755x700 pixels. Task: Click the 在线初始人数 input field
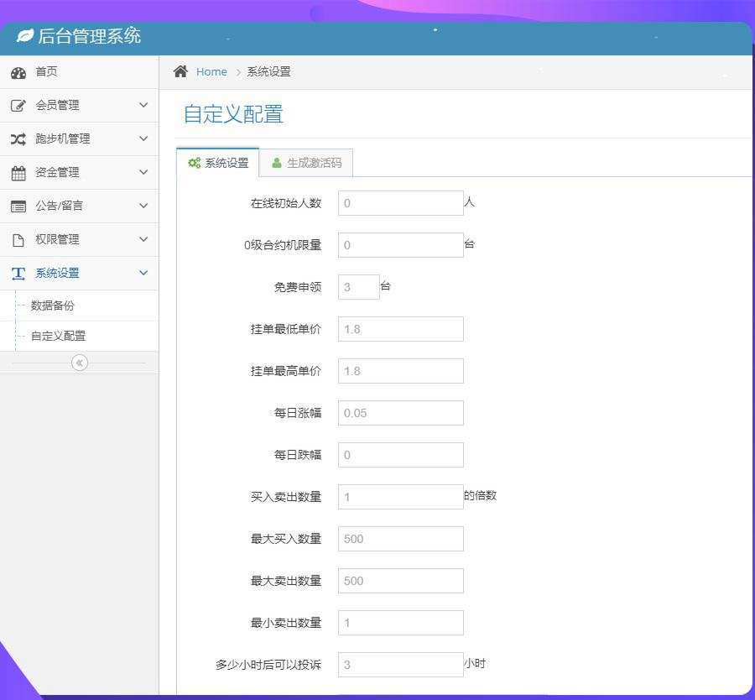pyautogui.click(x=400, y=203)
